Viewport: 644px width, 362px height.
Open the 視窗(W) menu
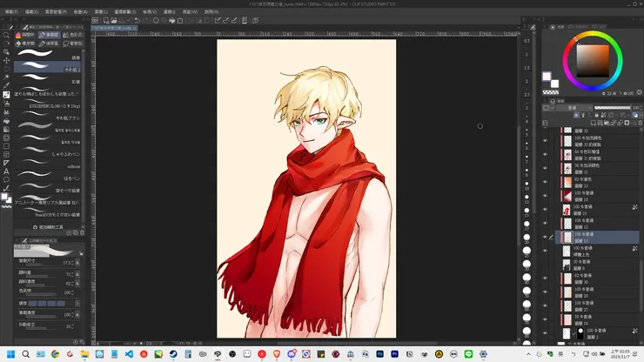point(190,12)
